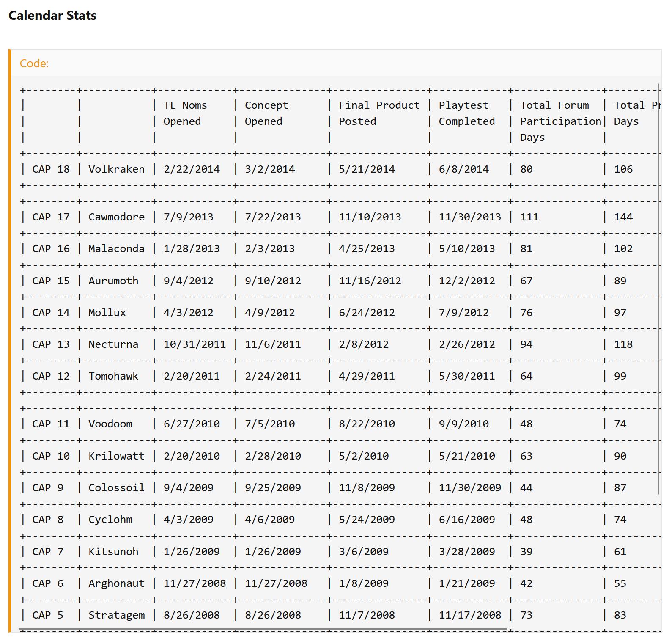Screen dimensions: 669x644
Task: Click the date "6/8/2014"
Action: 463,169
